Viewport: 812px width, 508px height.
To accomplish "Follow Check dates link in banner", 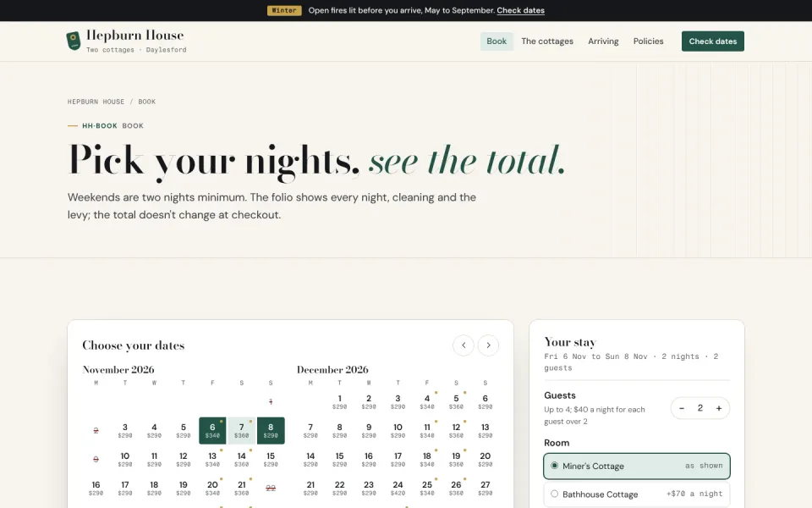I will [520, 10].
